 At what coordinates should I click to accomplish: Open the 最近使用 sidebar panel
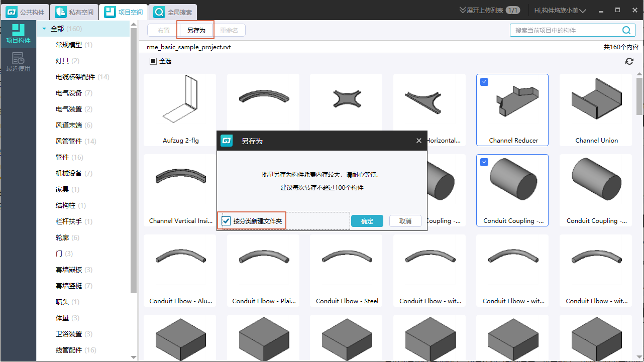click(x=18, y=62)
